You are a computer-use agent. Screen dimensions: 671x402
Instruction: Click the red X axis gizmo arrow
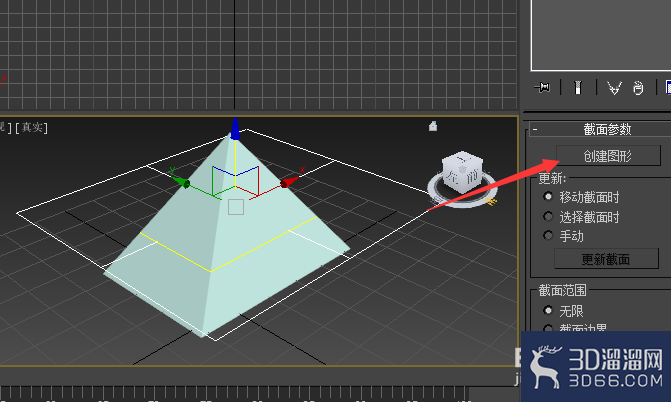[x=289, y=182]
